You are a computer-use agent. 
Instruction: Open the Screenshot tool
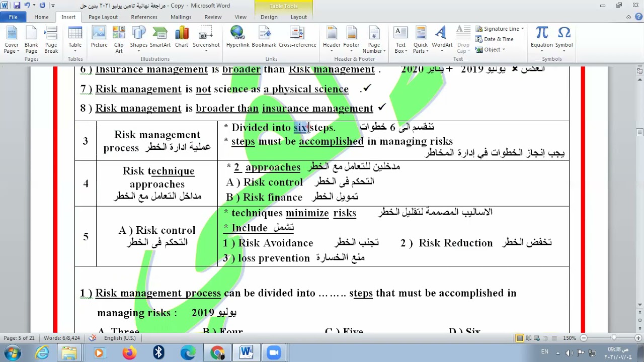tap(206, 40)
